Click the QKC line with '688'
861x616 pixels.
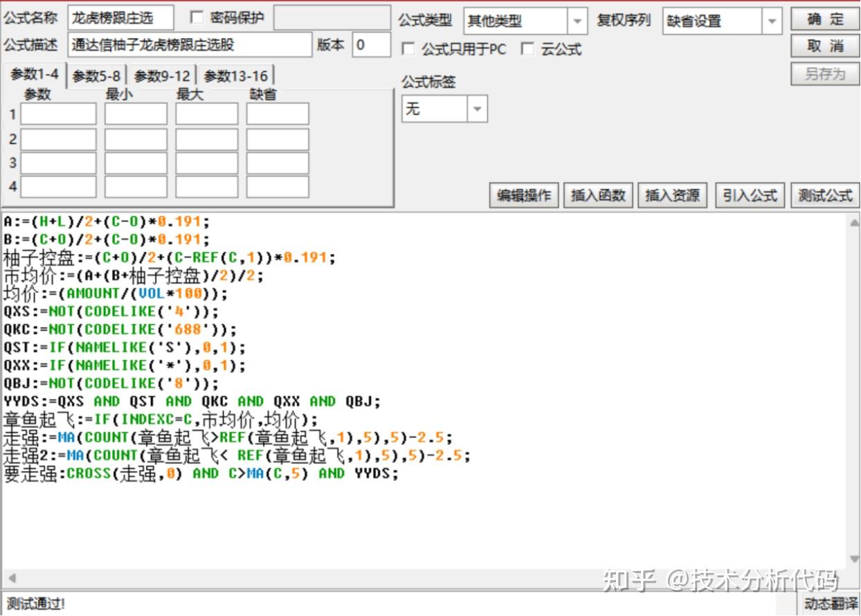click(x=120, y=329)
